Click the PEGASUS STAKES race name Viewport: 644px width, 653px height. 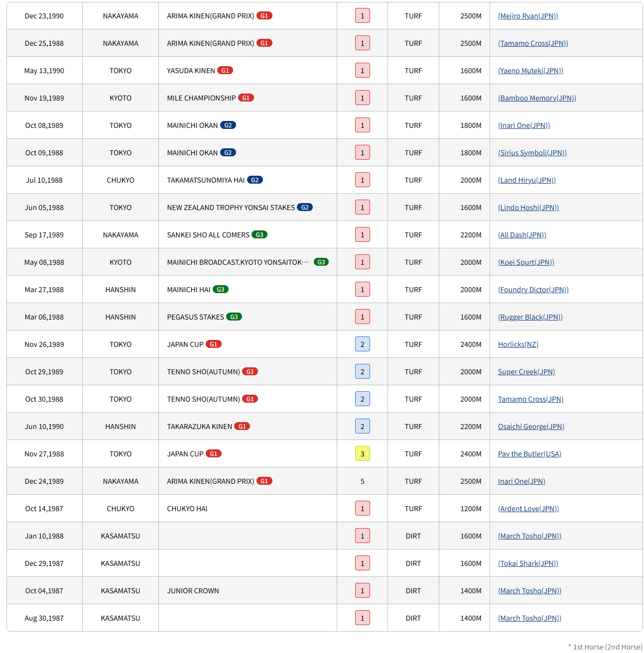point(196,317)
